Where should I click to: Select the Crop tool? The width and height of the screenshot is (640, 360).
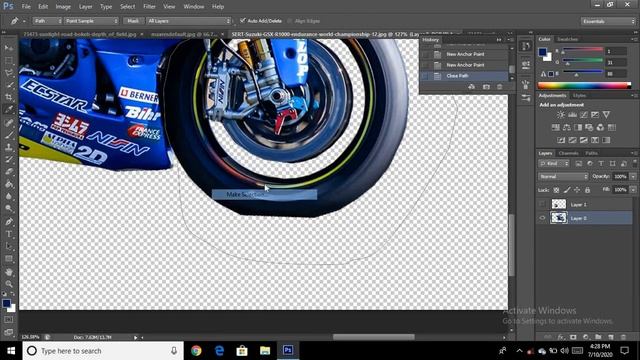click(9, 97)
